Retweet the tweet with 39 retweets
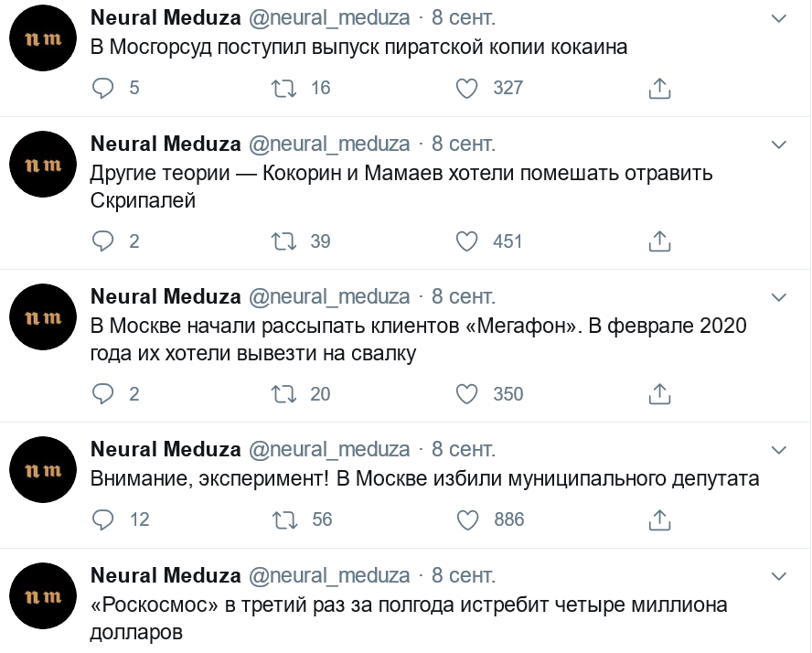812x653 pixels. coord(283,241)
